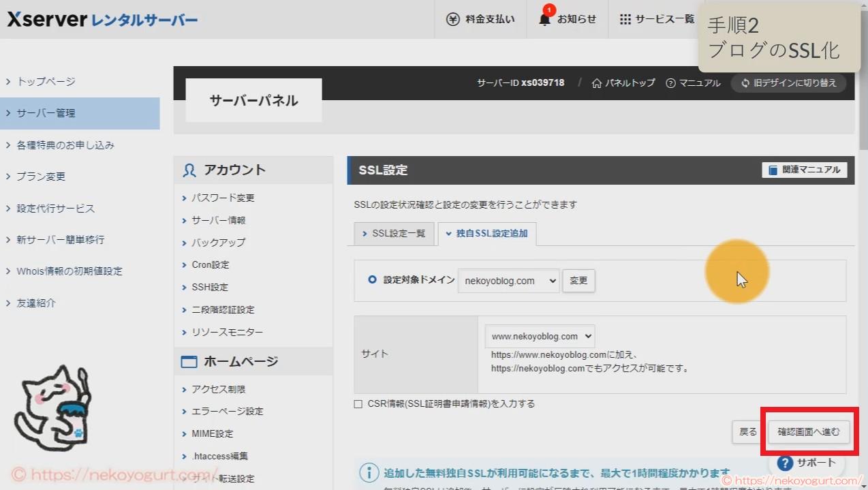Enable the CSR情報 input checkbox
Viewport: 868px width, 490px height.
[x=358, y=403]
